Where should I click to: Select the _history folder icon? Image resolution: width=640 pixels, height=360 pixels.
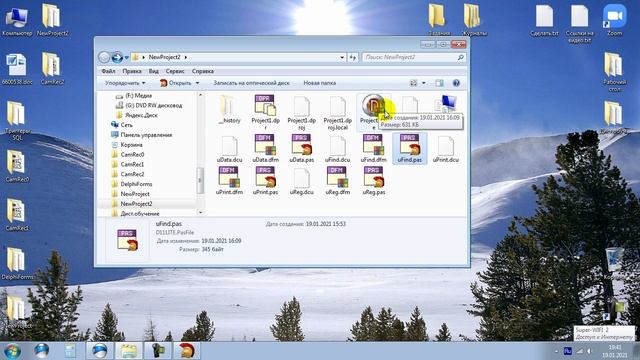tap(228, 105)
